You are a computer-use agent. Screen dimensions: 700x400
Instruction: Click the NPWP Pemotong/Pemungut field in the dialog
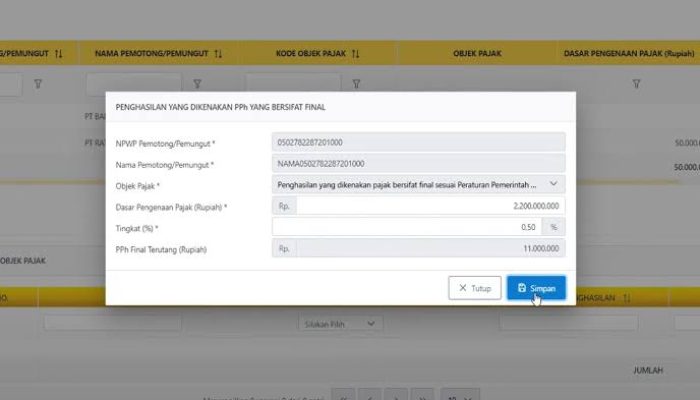click(418, 143)
